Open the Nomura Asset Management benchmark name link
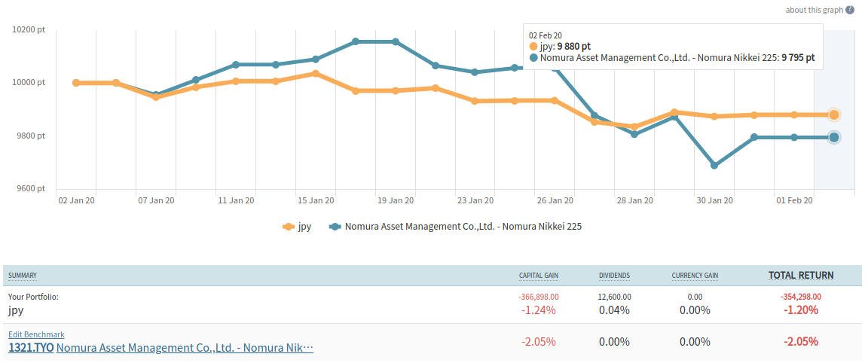The image size is (868, 363). coord(185,348)
